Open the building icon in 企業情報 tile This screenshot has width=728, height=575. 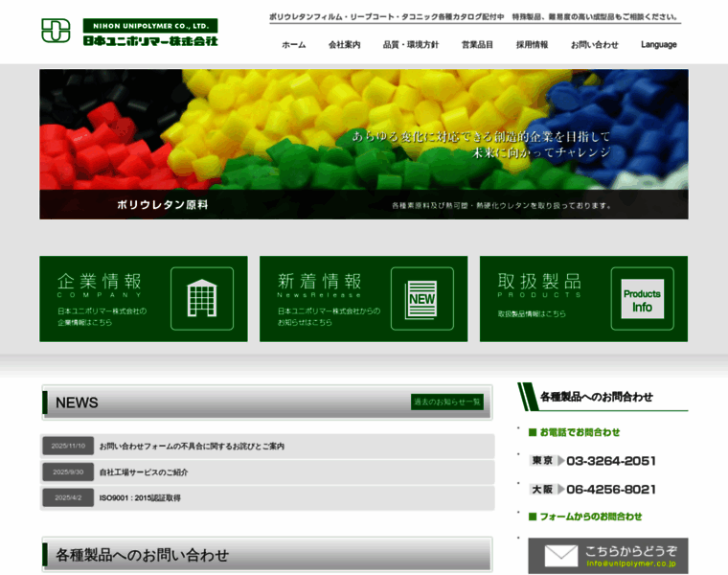tap(202, 299)
